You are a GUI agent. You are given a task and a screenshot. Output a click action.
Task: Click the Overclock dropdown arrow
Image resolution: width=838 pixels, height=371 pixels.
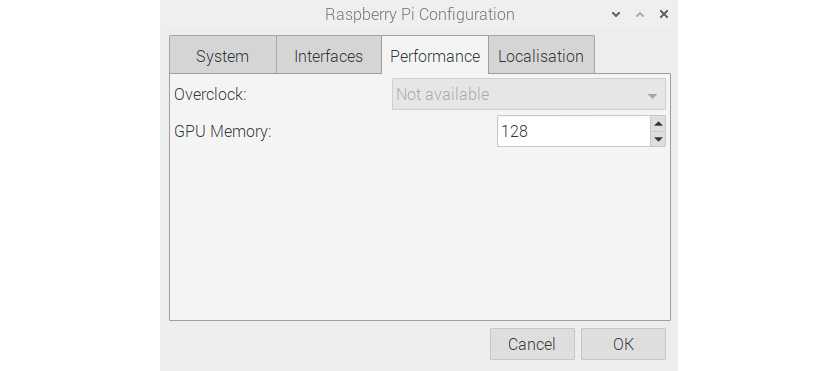coord(652,96)
